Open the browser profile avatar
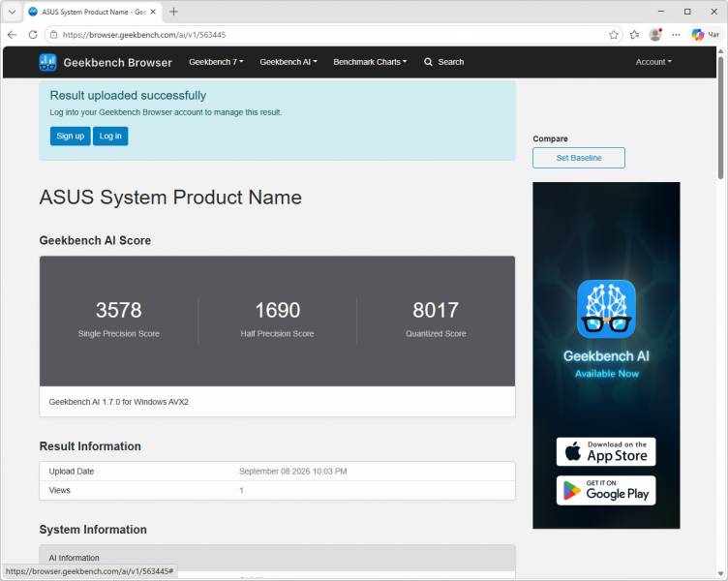 pos(655,35)
